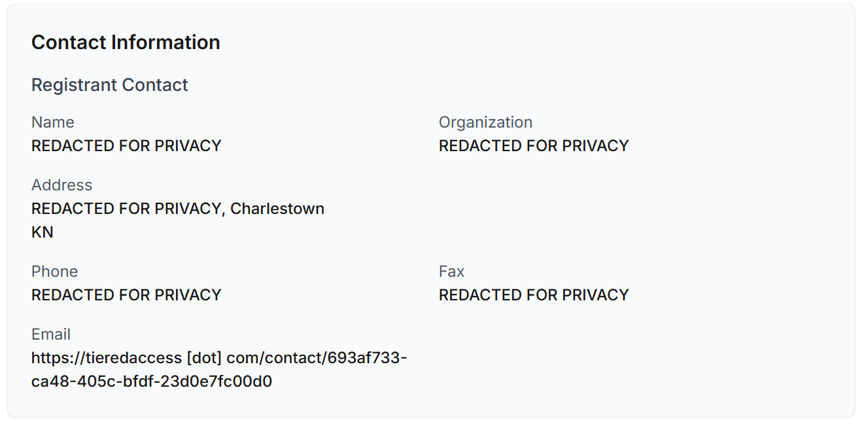The height and width of the screenshot is (426, 868).
Task: Click the Email field label
Action: point(51,334)
